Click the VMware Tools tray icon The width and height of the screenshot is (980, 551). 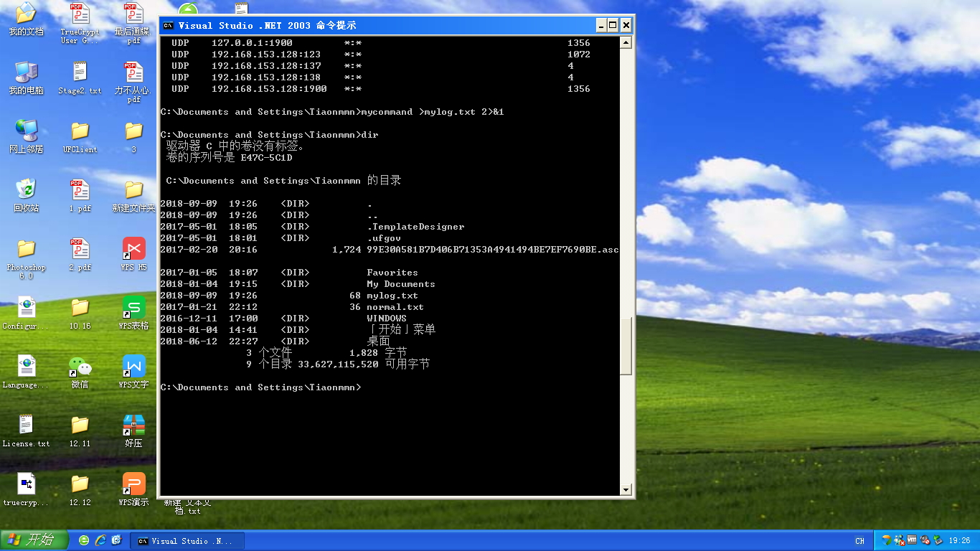coord(912,540)
